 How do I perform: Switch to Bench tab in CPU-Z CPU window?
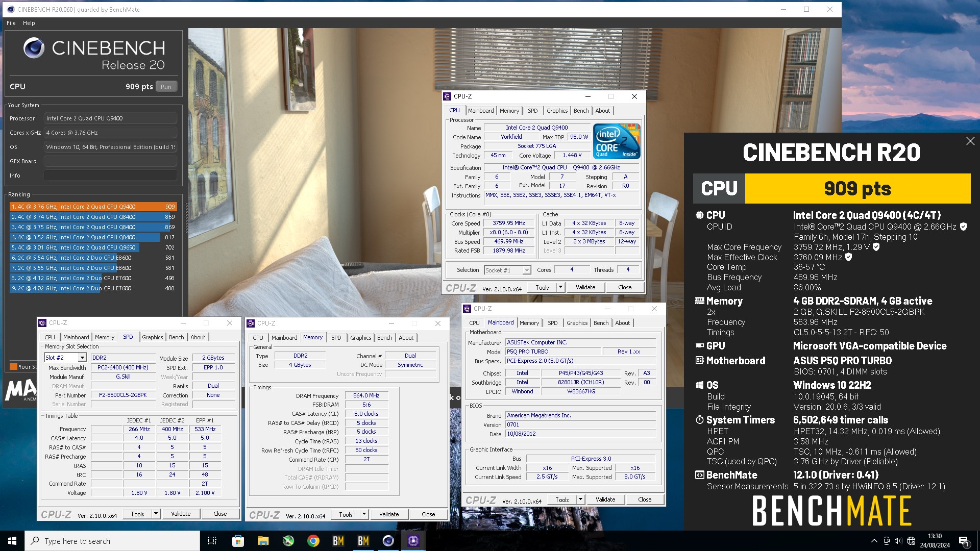(581, 111)
